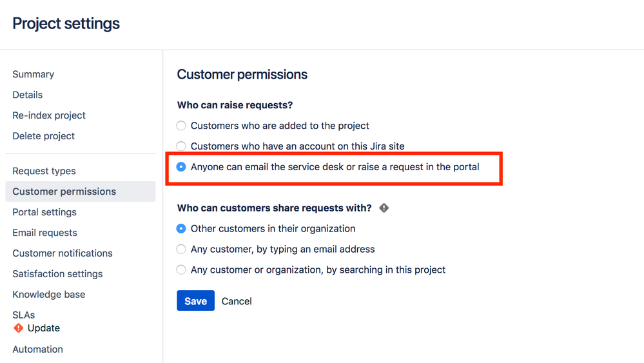Click the info diamond icon beside share requests

(x=384, y=208)
